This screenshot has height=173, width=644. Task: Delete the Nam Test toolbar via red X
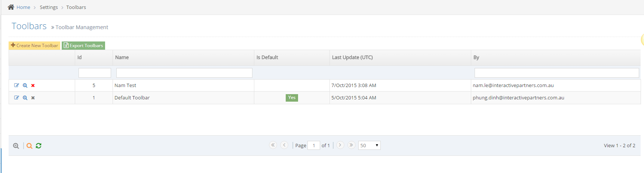click(33, 86)
